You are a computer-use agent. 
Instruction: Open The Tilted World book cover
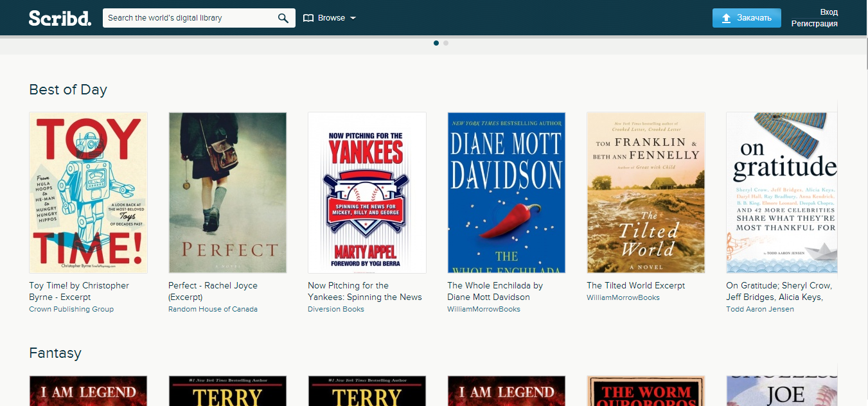(x=646, y=193)
